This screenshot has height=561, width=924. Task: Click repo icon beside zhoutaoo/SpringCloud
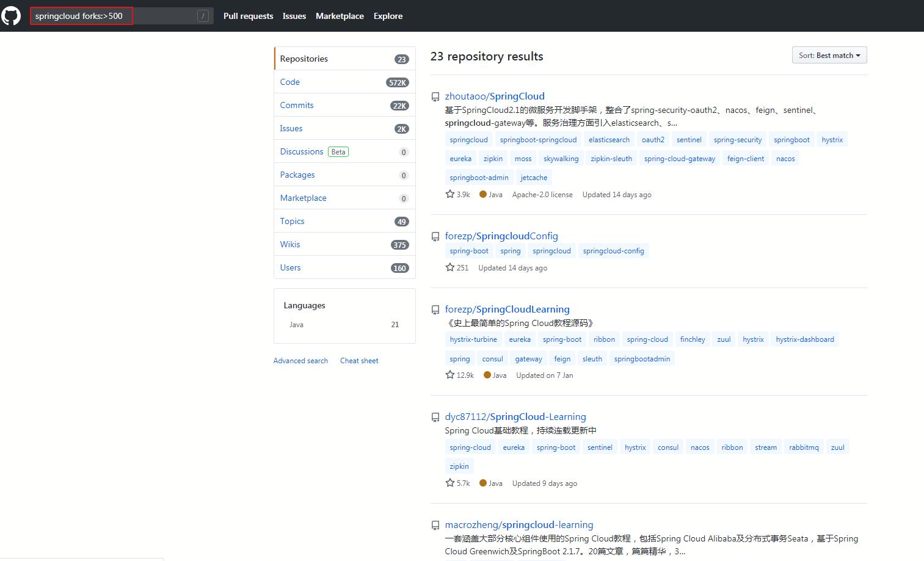[x=435, y=97]
